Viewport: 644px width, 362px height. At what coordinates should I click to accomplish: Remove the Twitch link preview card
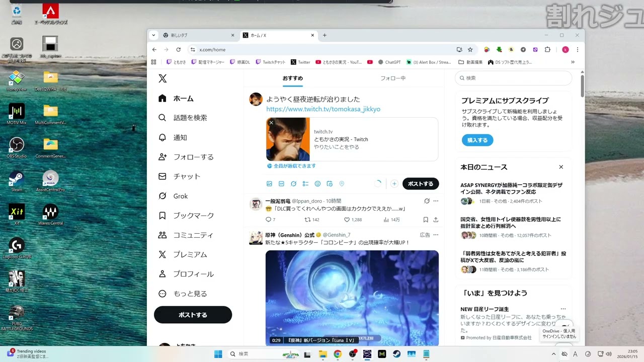click(x=271, y=123)
